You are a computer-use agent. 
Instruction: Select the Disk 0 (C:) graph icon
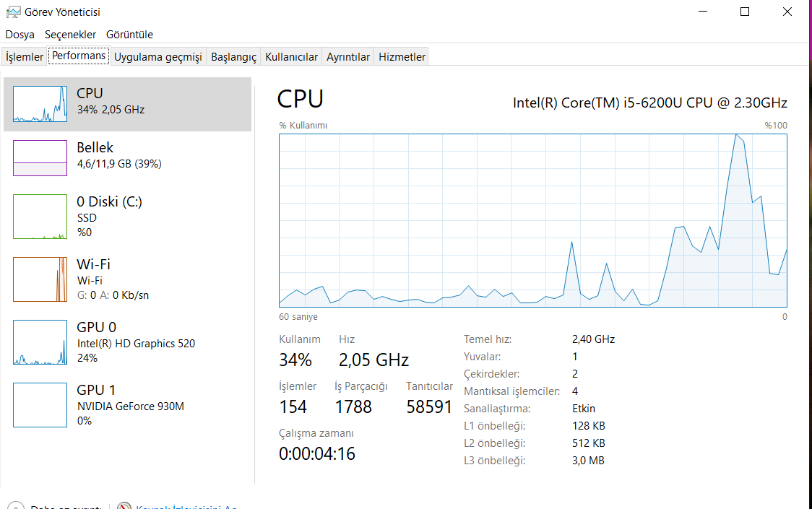(40, 216)
